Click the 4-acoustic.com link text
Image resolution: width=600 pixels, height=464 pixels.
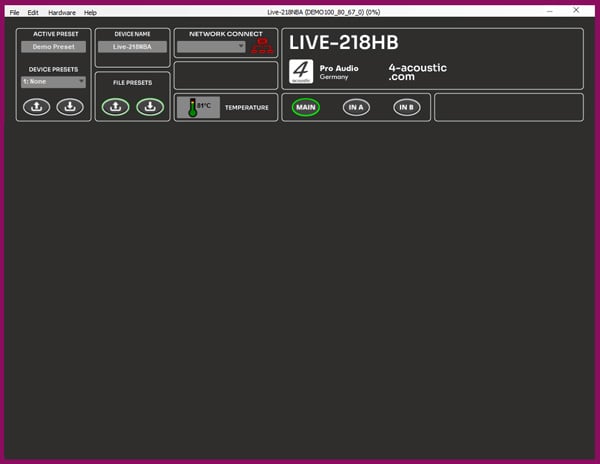[x=417, y=72]
